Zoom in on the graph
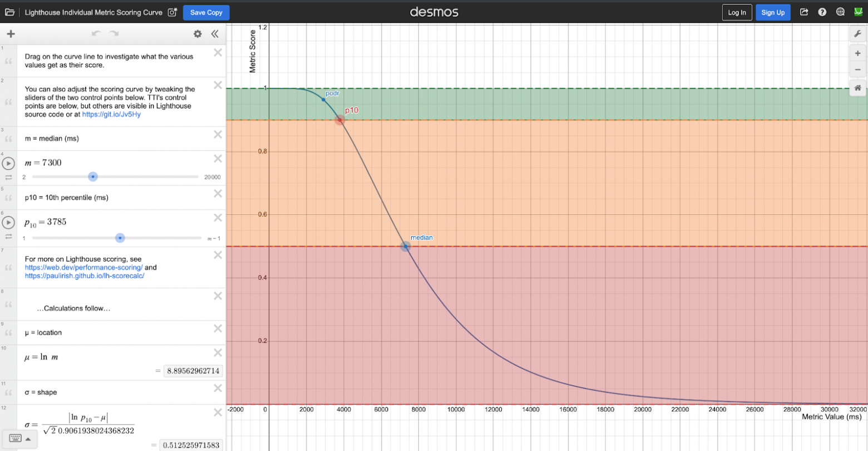Viewport: 868px width, 451px height. (x=858, y=54)
